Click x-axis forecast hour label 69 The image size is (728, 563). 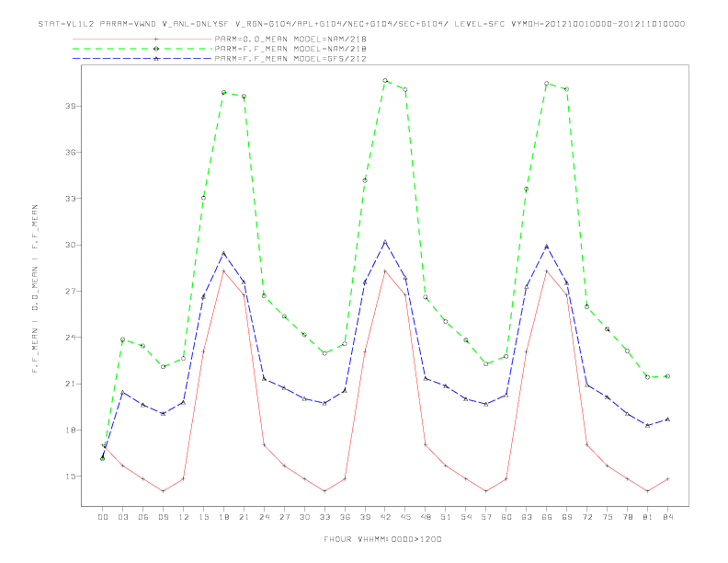(567, 517)
